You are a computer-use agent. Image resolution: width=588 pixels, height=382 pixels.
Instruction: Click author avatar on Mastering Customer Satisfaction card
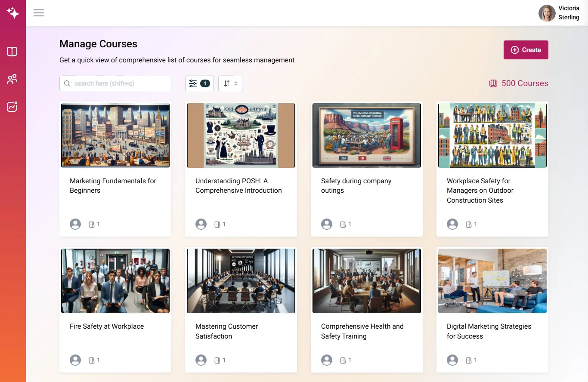click(x=201, y=360)
